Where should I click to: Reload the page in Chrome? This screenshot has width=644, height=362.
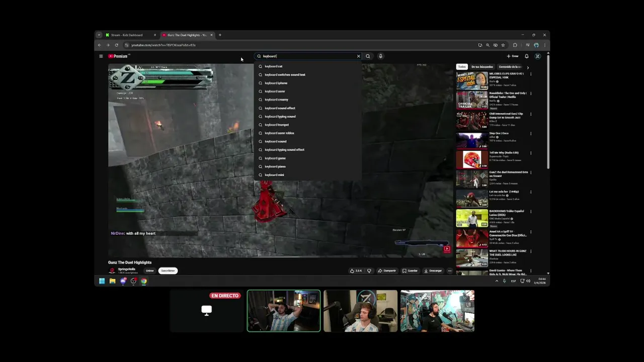tap(116, 45)
